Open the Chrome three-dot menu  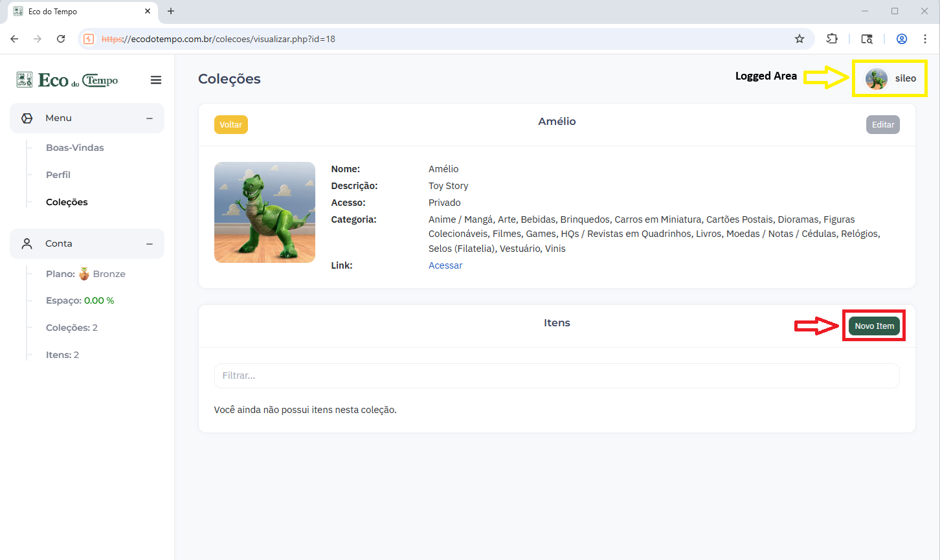pyautogui.click(x=925, y=39)
